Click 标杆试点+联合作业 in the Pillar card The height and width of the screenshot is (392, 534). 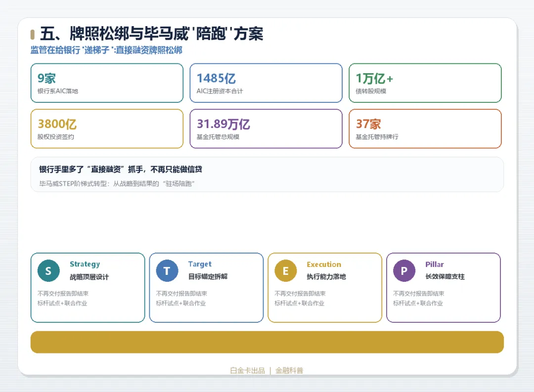click(418, 303)
